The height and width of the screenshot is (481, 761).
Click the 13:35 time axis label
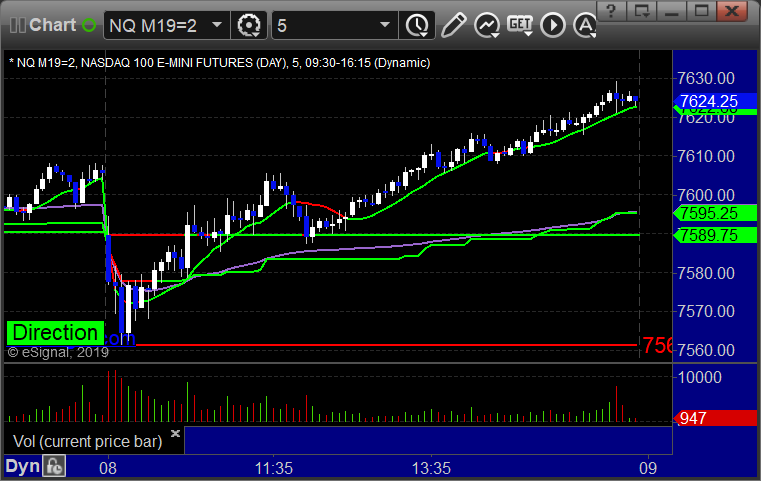click(431, 468)
